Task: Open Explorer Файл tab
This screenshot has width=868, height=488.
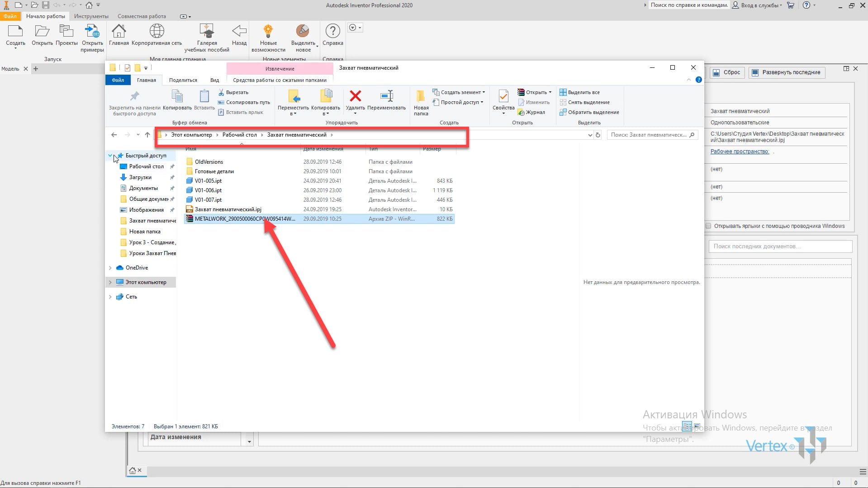Action: [x=118, y=80]
